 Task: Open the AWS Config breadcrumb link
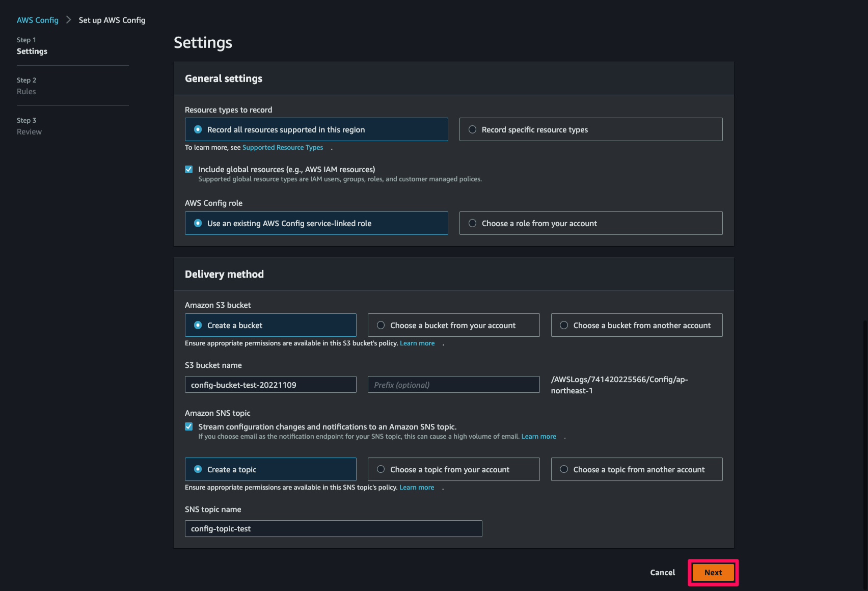tap(38, 20)
